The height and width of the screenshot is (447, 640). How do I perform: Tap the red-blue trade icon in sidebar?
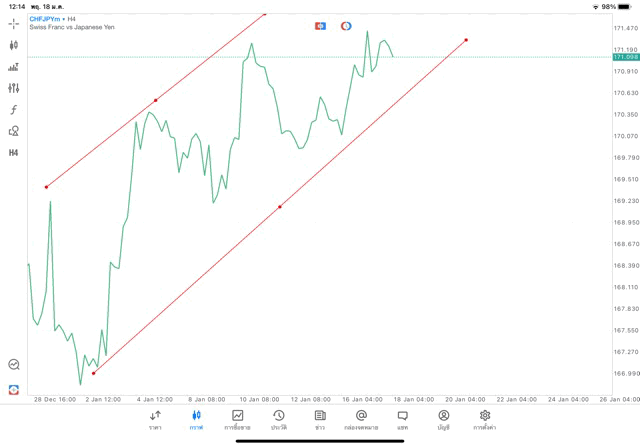click(x=14, y=389)
